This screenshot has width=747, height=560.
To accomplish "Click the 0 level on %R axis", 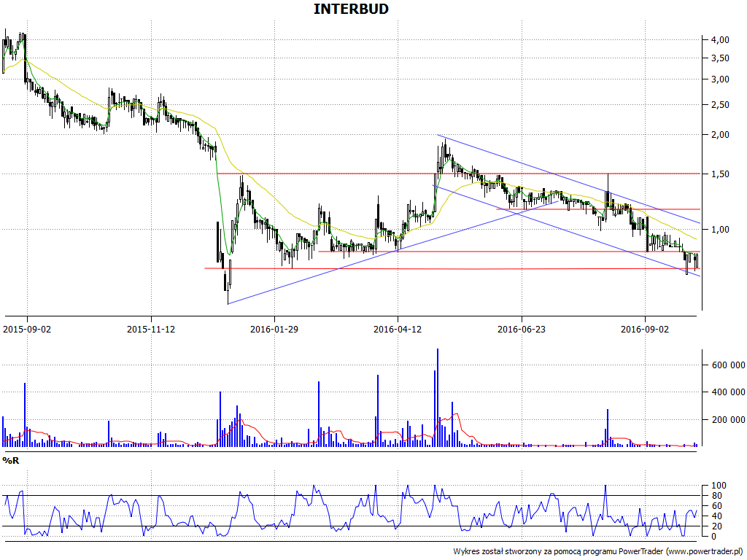I will (713, 536).
